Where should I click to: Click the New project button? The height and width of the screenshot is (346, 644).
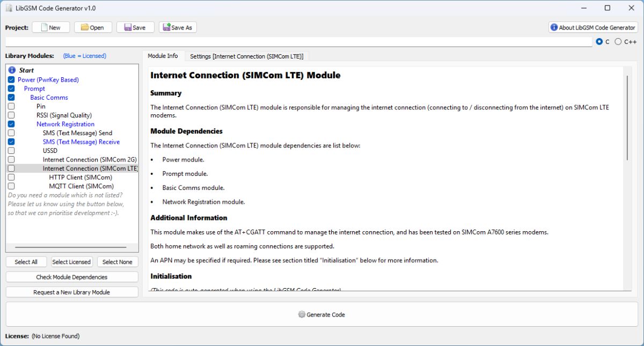tap(51, 27)
